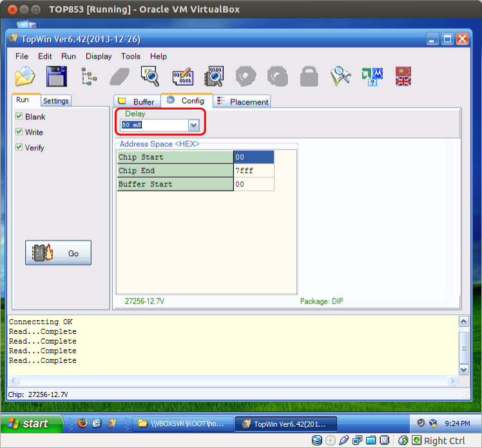Switch to the Settings tab
482x448 pixels.
click(56, 101)
